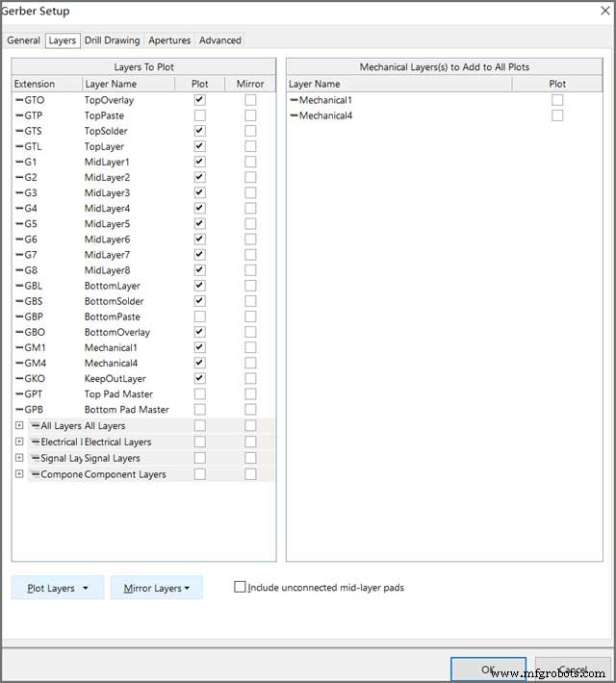Click the Layer Name header in Layers To Plot
The width and height of the screenshot is (616, 683).
click(x=129, y=84)
